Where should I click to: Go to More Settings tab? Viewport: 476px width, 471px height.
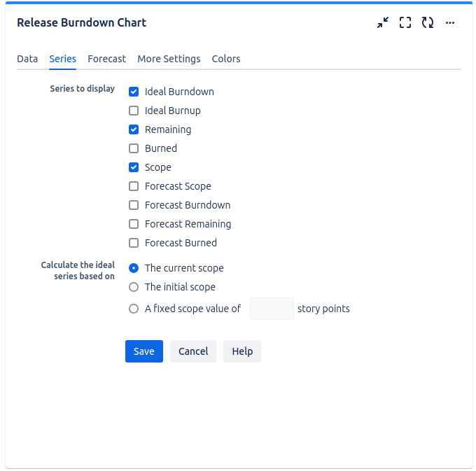click(169, 59)
